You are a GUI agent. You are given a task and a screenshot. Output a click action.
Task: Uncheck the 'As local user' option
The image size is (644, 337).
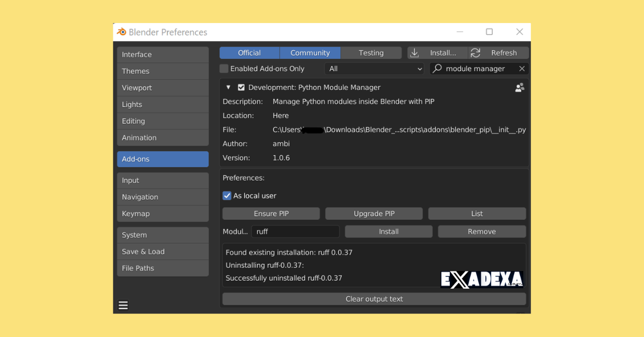pyautogui.click(x=227, y=195)
